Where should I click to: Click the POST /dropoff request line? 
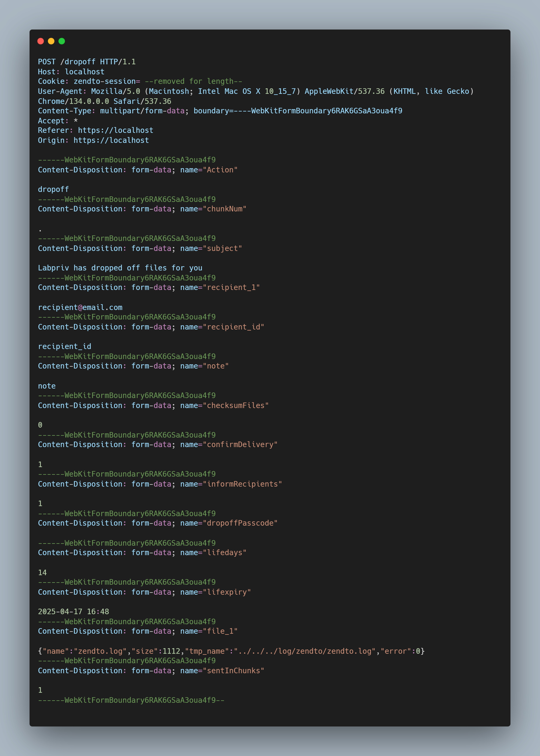click(86, 62)
